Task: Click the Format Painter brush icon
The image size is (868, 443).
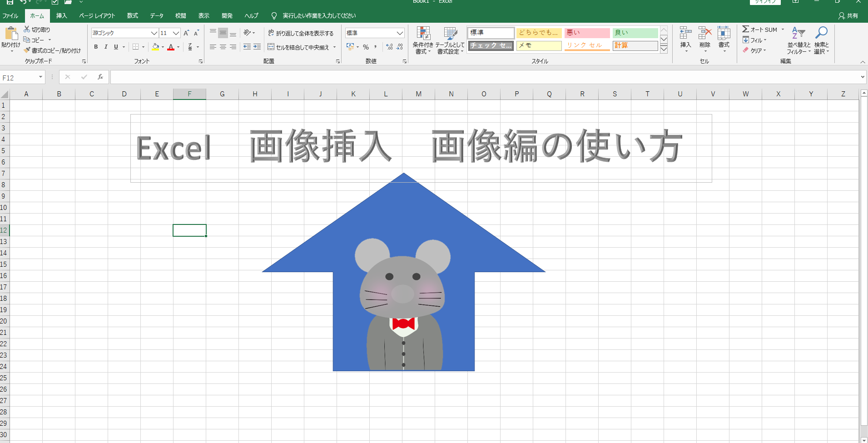Action: [27, 50]
